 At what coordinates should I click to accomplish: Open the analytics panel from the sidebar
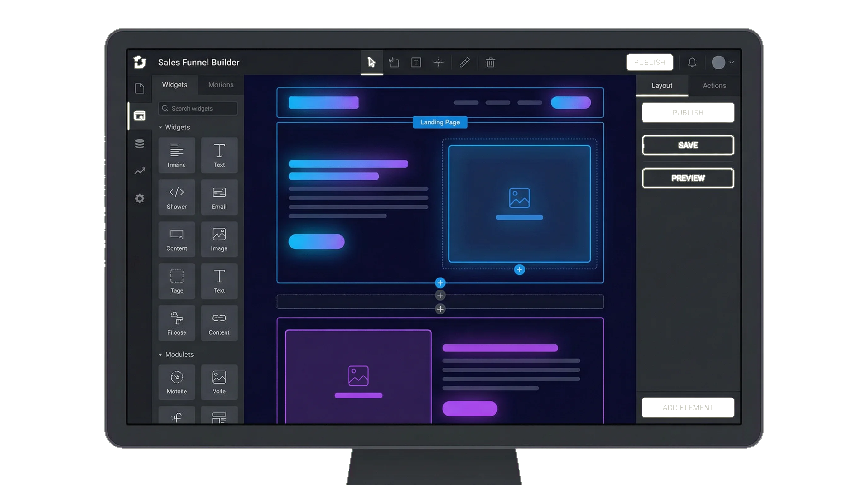(140, 171)
